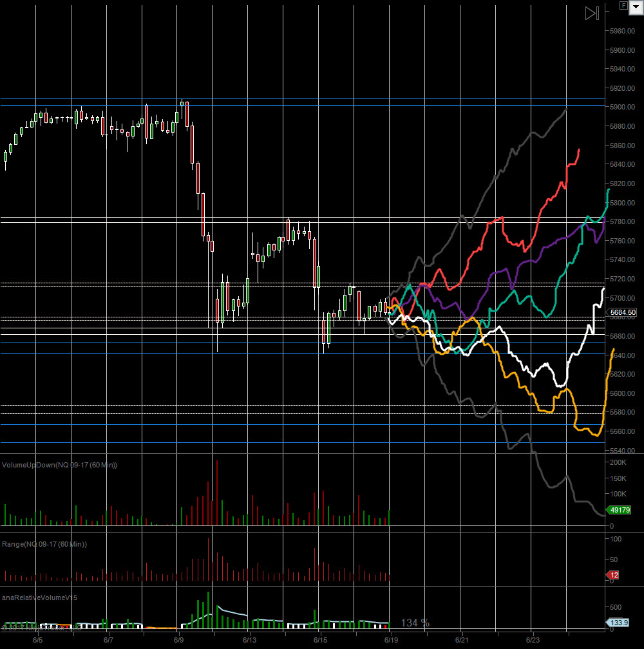Select the VolumeUpDown(NQ 09-17 (60 Min)) indicator label

[x=59, y=465]
